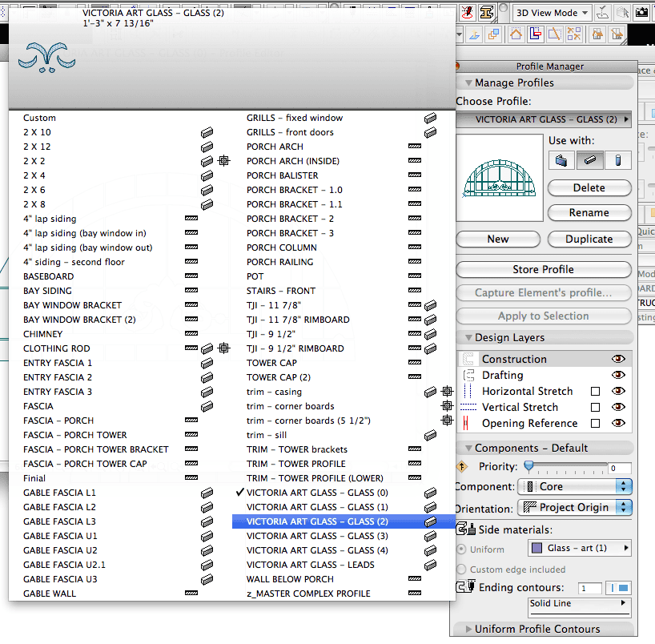Select the Uniform radio button

tap(461, 549)
